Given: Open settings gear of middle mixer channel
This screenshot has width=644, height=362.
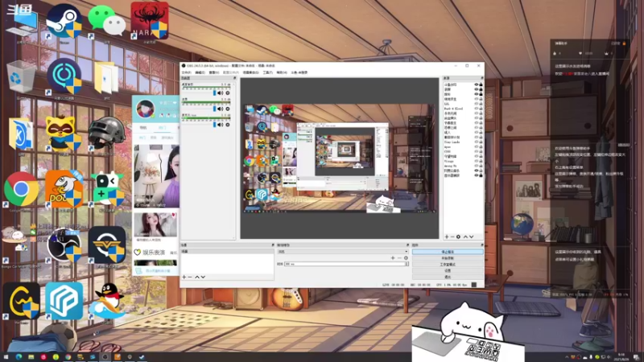Looking at the screenshot, I should [x=228, y=109].
